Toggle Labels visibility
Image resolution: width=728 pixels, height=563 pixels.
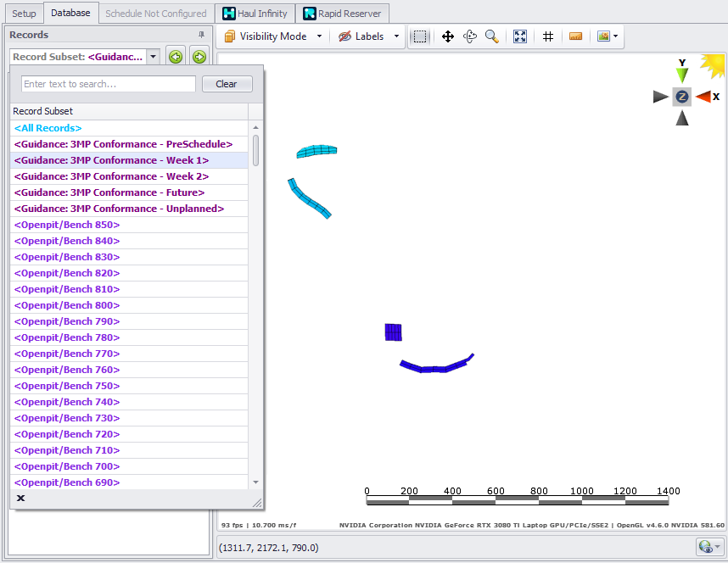coord(361,36)
